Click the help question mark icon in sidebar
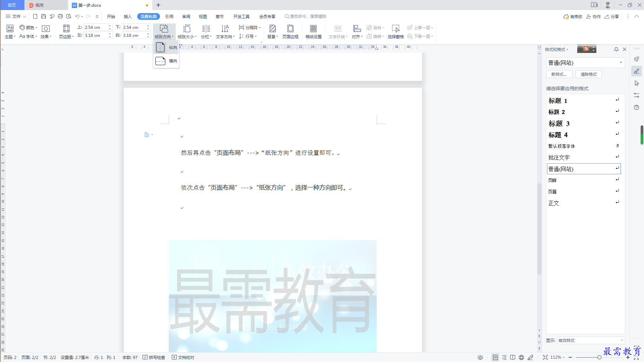644x362 pixels. 637,108
